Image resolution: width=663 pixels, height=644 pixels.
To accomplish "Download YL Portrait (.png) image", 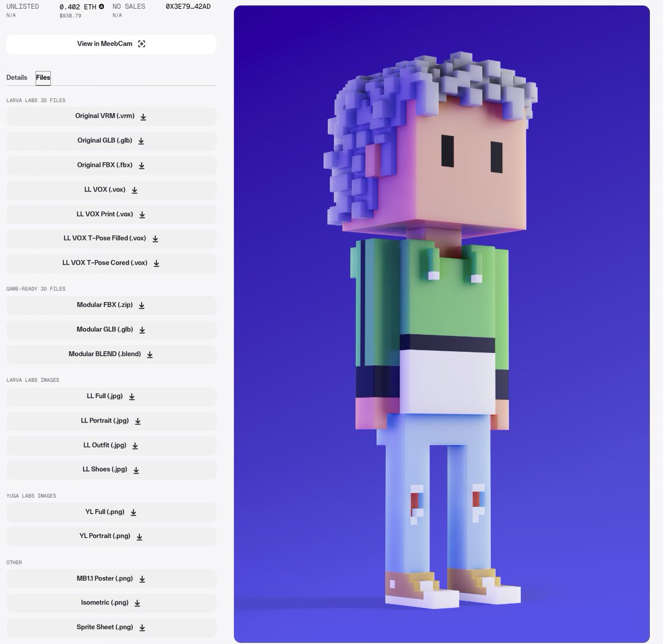I will (111, 536).
